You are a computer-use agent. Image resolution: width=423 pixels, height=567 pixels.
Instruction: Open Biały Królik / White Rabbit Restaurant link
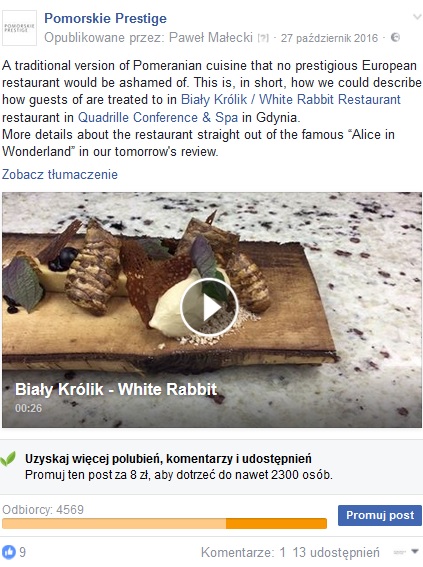click(x=291, y=99)
